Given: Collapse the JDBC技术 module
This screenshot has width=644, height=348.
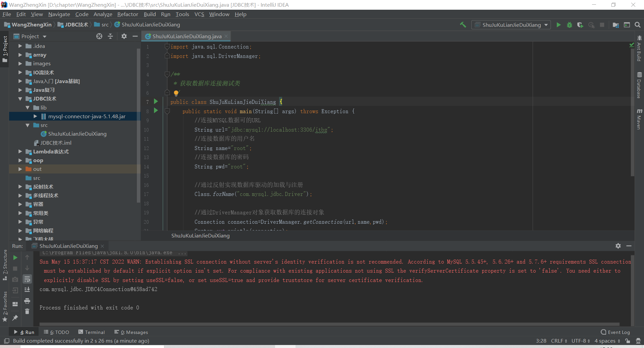Looking at the screenshot, I should (20, 99).
